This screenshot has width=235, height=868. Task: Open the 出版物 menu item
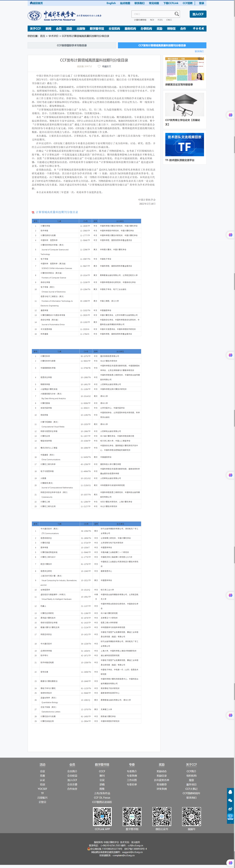81,29
